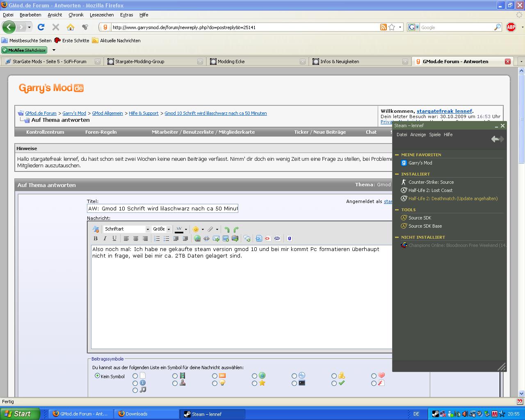The image size is (525, 420).
Task: Open the search engine selector dropdown
Action: click(x=413, y=27)
